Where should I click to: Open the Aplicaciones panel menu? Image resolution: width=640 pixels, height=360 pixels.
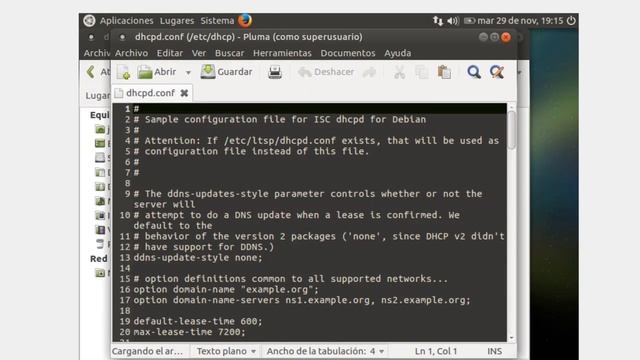pyautogui.click(x=127, y=21)
